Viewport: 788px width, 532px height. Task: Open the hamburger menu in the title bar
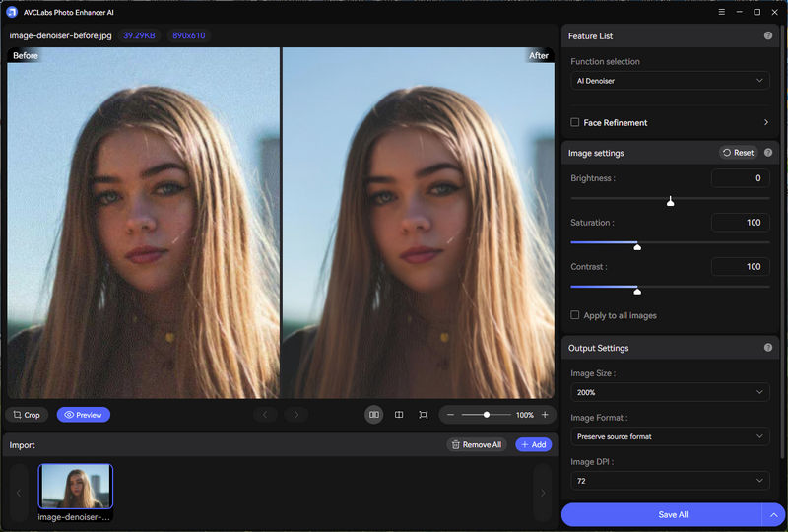click(722, 12)
